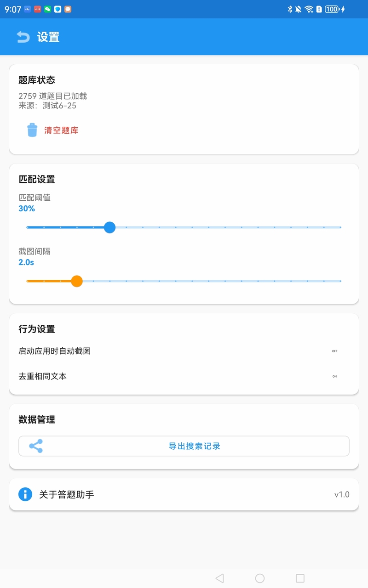Tap the WeChat notification icon in status bar
Screen dimensions: 368x588
pyautogui.click(x=48, y=9)
